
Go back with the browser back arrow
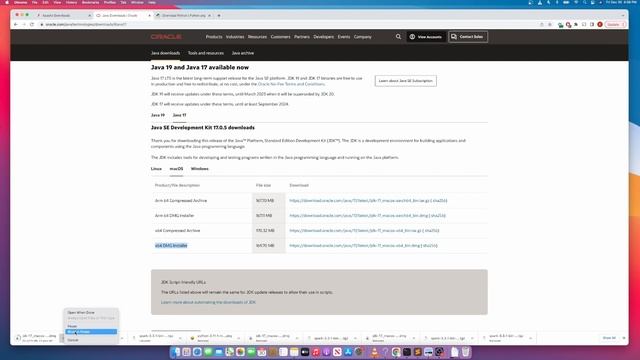(16, 24)
